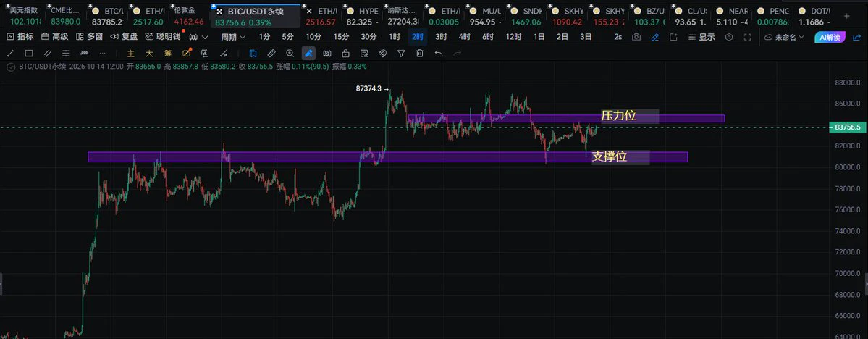
Task: Select the 4时 timeframe
Action: click(x=465, y=37)
